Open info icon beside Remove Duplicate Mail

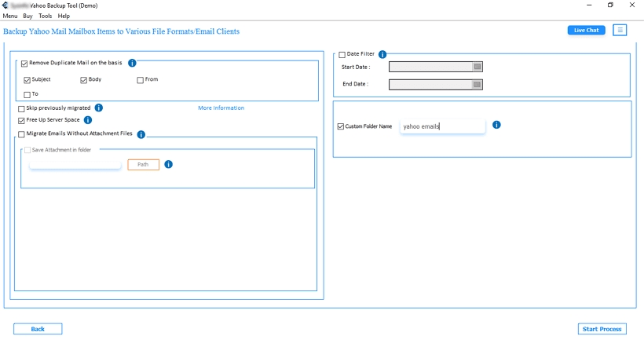click(x=132, y=63)
